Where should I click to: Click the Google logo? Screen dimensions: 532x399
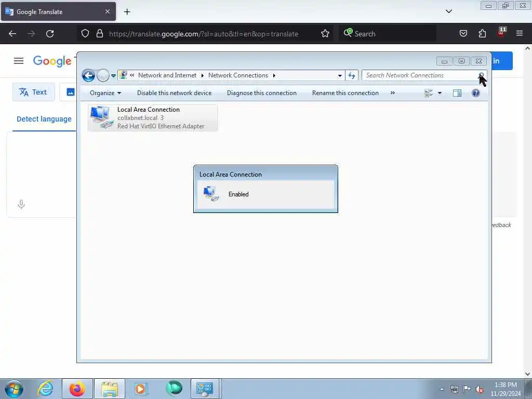click(x=52, y=61)
